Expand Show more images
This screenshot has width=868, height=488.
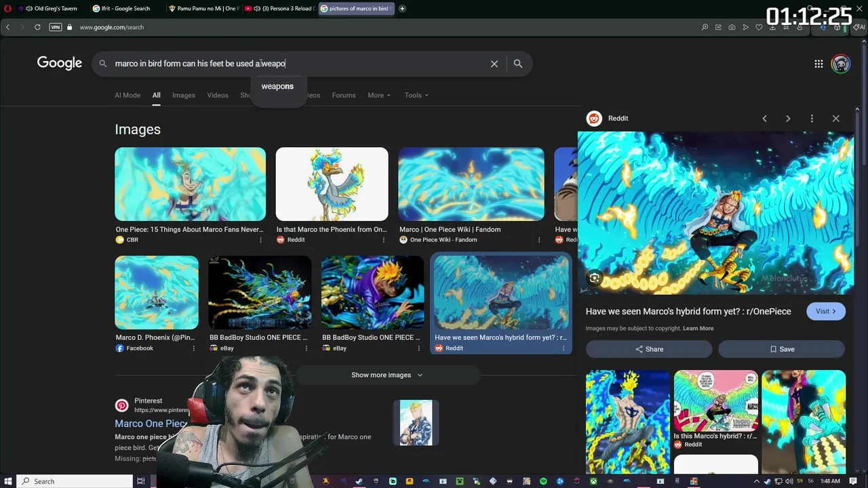(387, 375)
